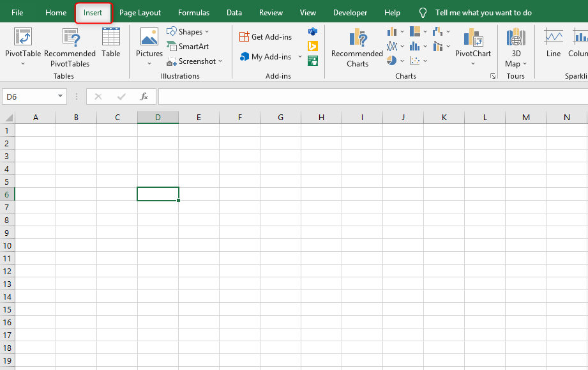The width and height of the screenshot is (588, 370).
Task: Open the My Add-ins dropdown
Action: [x=299, y=56]
